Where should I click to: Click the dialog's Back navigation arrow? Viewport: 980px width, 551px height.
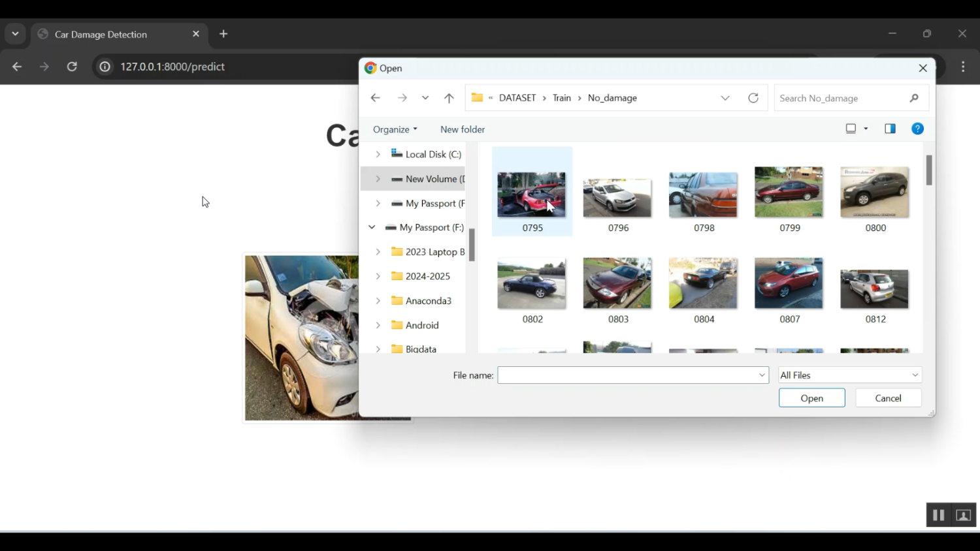tap(375, 98)
